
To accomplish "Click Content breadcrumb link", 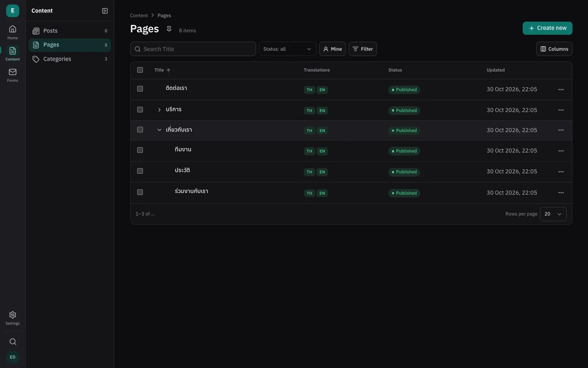I will click(x=139, y=16).
